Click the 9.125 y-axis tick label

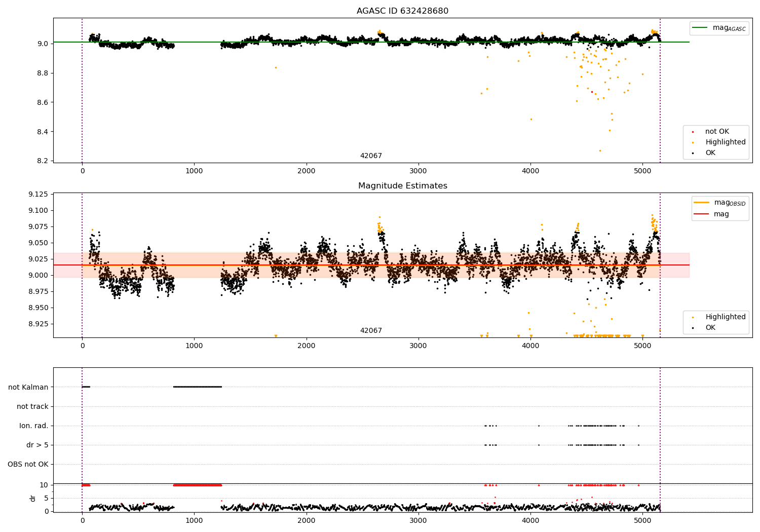click(39, 194)
